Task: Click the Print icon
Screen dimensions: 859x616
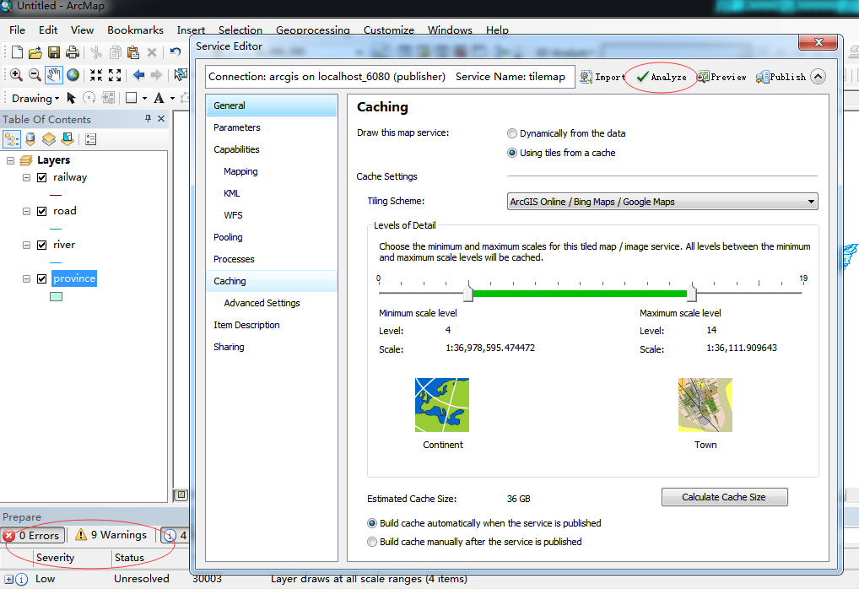Action: point(72,52)
